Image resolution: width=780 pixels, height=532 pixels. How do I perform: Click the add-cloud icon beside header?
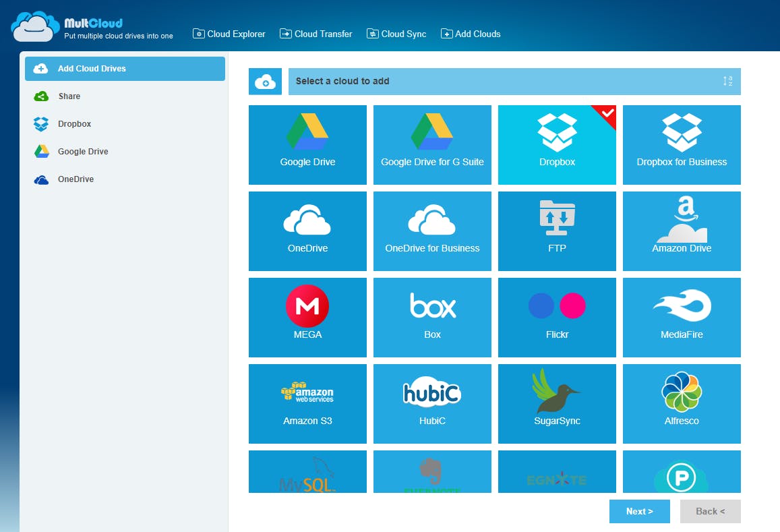point(265,82)
